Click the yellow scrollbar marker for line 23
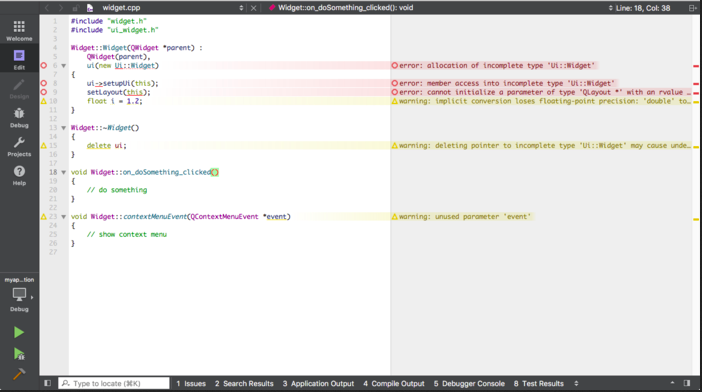702x392 pixels. [x=696, y=219]
